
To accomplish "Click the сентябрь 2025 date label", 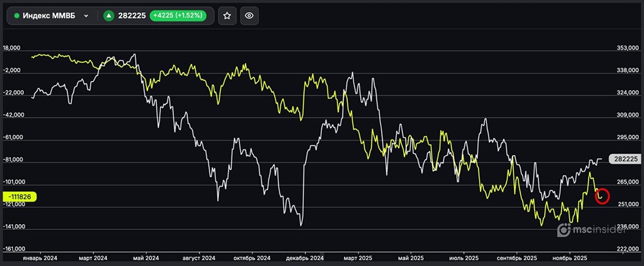I will point(516,258).
